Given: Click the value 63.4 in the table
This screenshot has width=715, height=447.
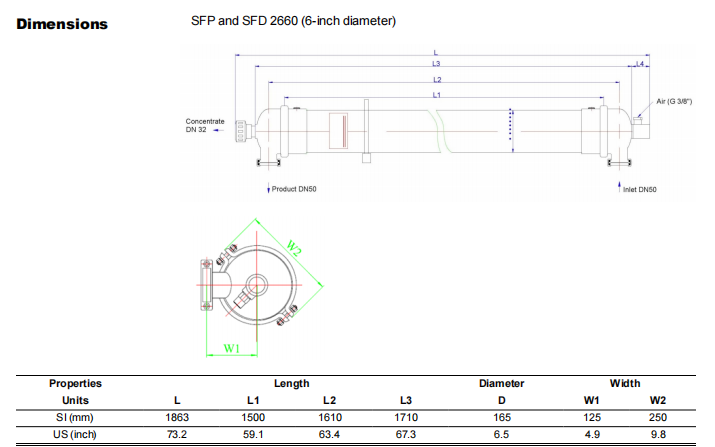Looking at the screenshot, I should tap(329, 434).
